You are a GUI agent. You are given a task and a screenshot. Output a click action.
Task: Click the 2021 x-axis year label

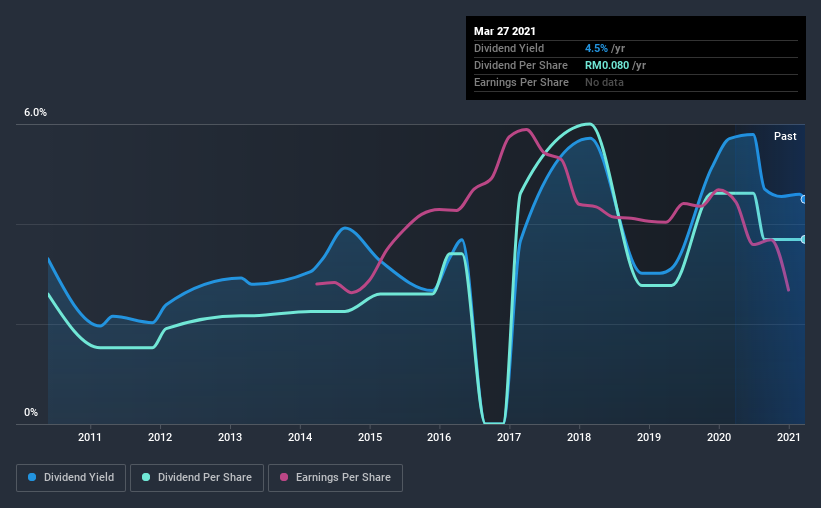tap(789, 437)
